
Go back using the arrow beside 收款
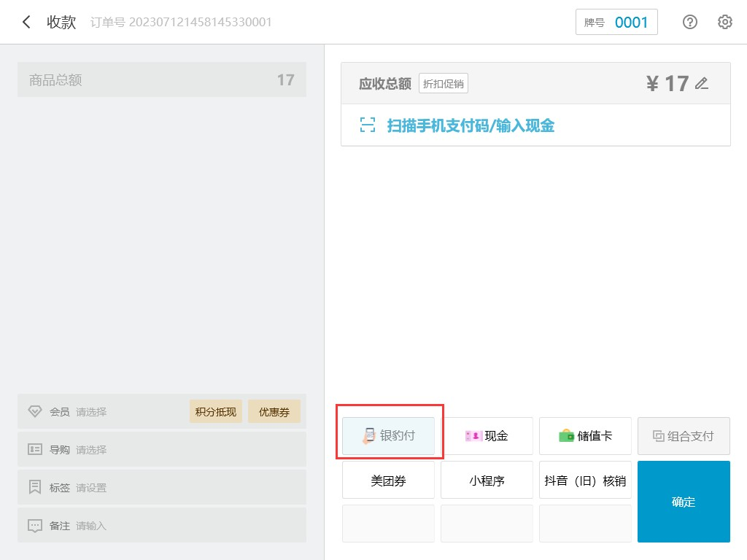[x=26, y=22]
